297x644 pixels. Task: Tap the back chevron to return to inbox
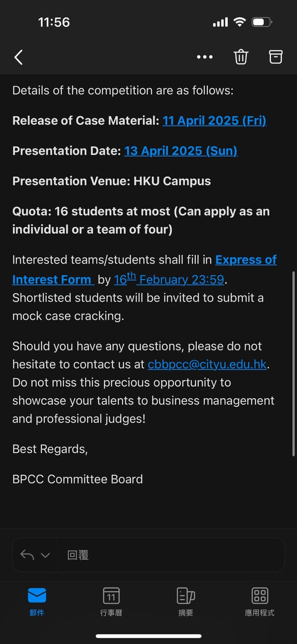coord(19,57)
